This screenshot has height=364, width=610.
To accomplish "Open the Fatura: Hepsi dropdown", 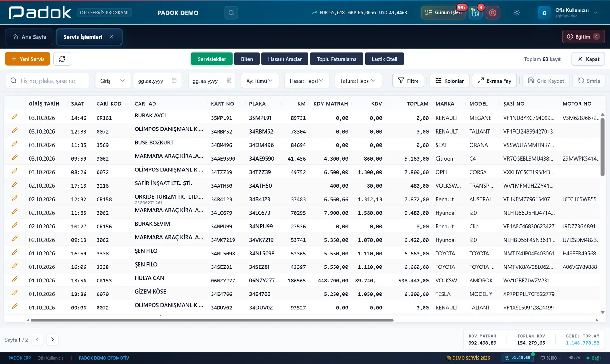I will tap(358, 81).
